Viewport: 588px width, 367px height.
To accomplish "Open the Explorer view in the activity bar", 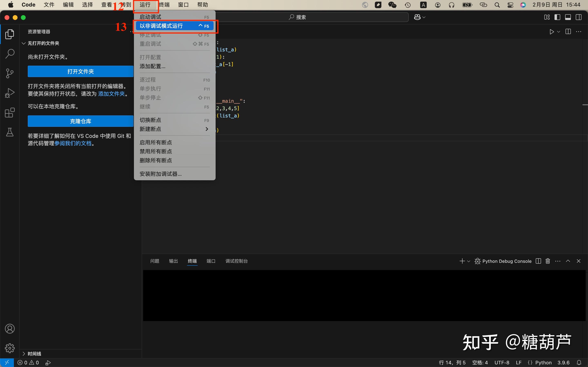I will [9, 34].
